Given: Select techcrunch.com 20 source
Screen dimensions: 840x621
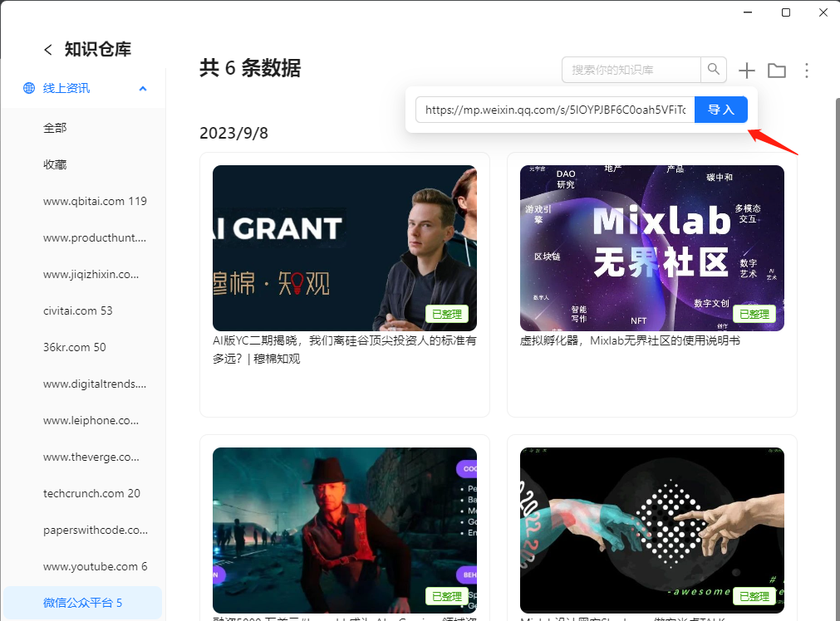Looking at the screenshot, I should (91, 493).
